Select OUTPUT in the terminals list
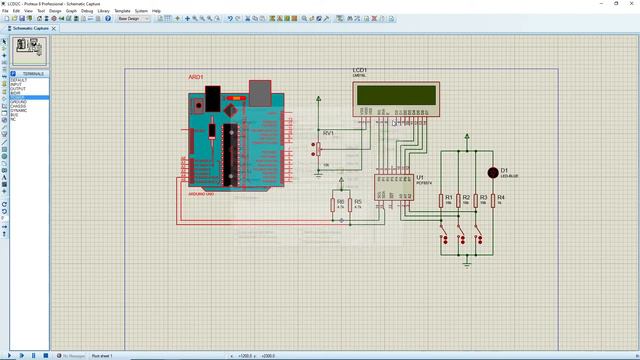640x360 pixels. coord(18,89)
